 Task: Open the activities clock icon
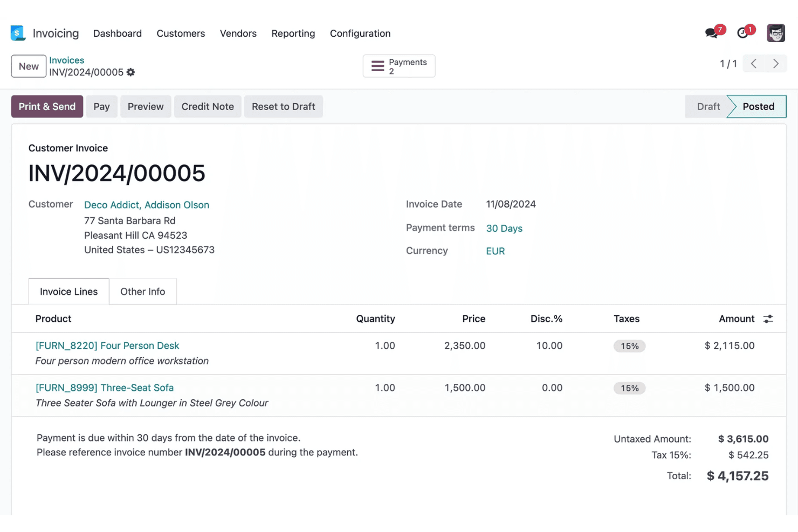[742, 33]
